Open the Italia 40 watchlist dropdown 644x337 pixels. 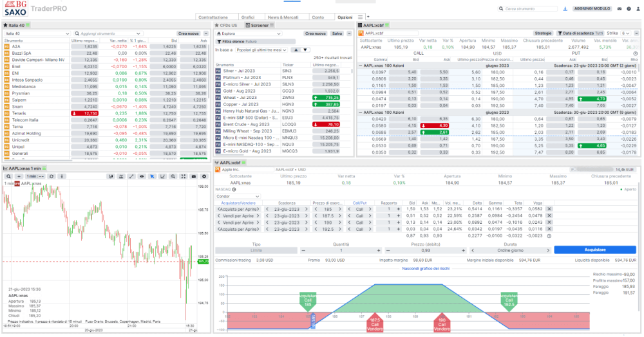tap(37, 33)
